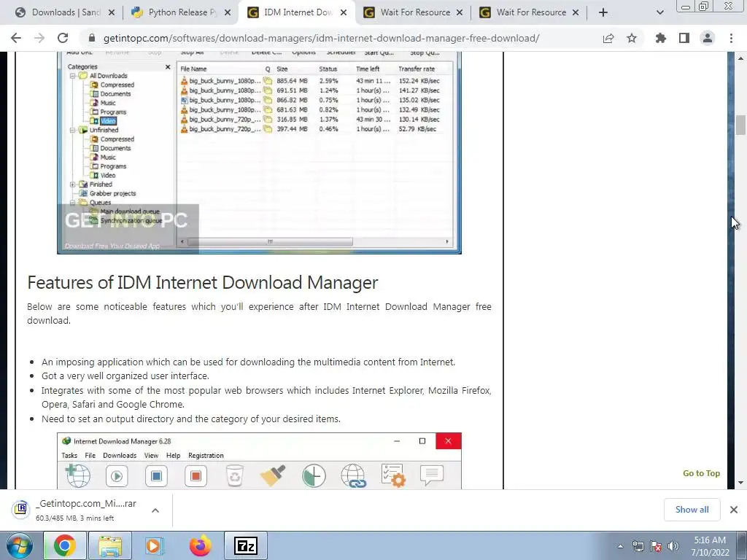
Task: Open the Chrome profile avatar
Action: 708,38
